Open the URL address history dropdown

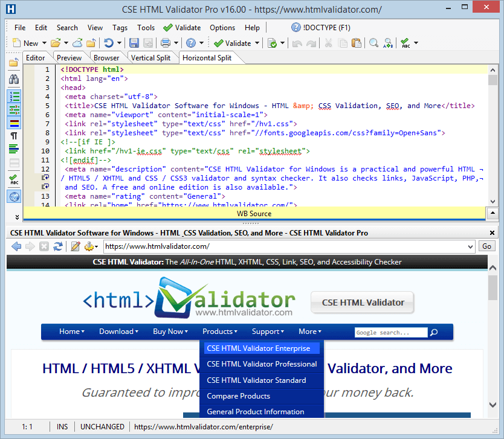pyautogui.click(x=470, y=246)
